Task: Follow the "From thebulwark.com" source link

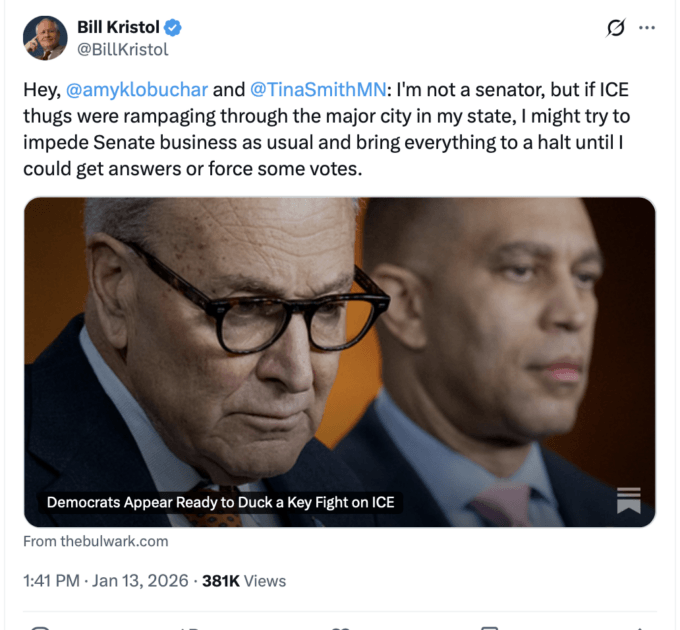Action: [96, 541]
